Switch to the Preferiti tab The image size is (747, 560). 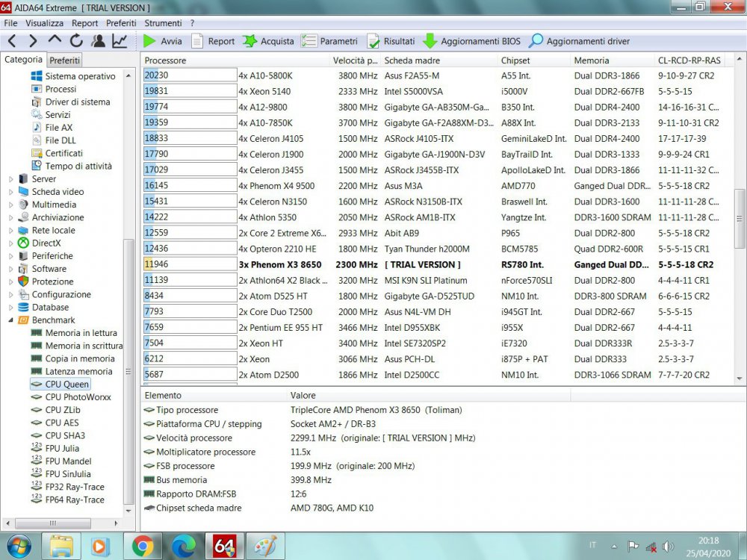pyautogui.click(x=65, y=60)
